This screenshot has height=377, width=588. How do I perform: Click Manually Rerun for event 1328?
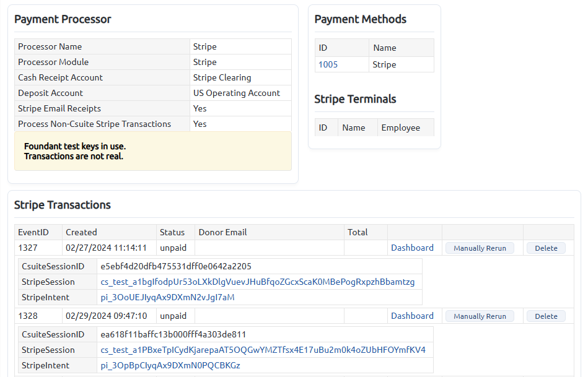(x=480, y=316)
